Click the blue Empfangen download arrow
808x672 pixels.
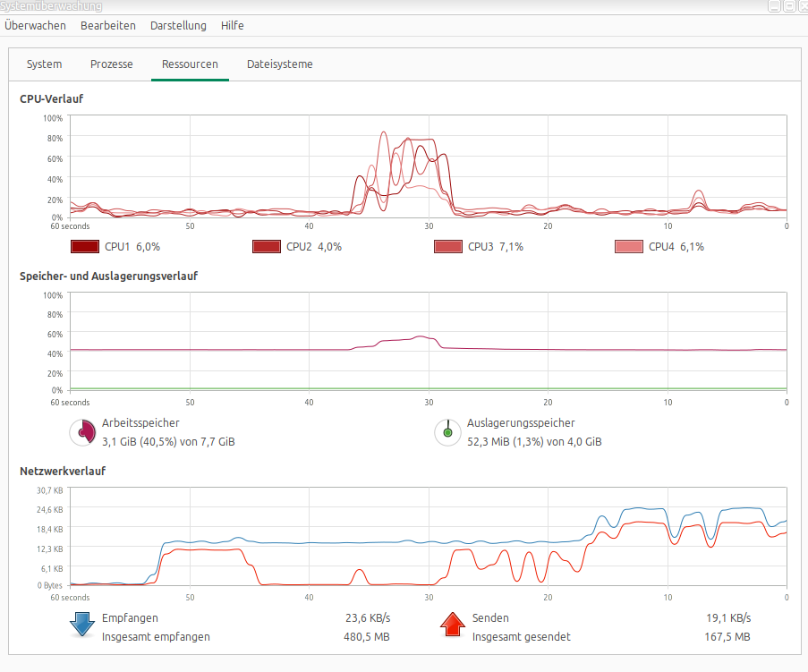[x=82, y=625]
